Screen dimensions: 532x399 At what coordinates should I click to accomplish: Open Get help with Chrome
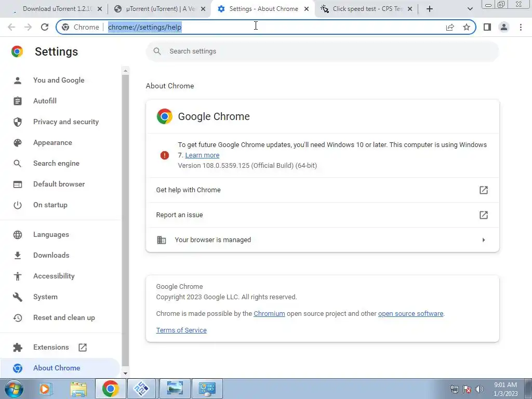322,190
